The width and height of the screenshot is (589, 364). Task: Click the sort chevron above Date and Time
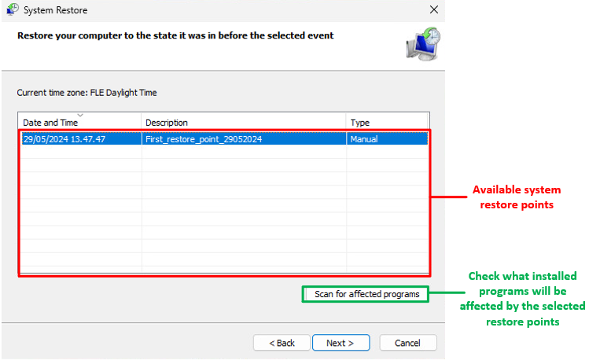point(80,116)
